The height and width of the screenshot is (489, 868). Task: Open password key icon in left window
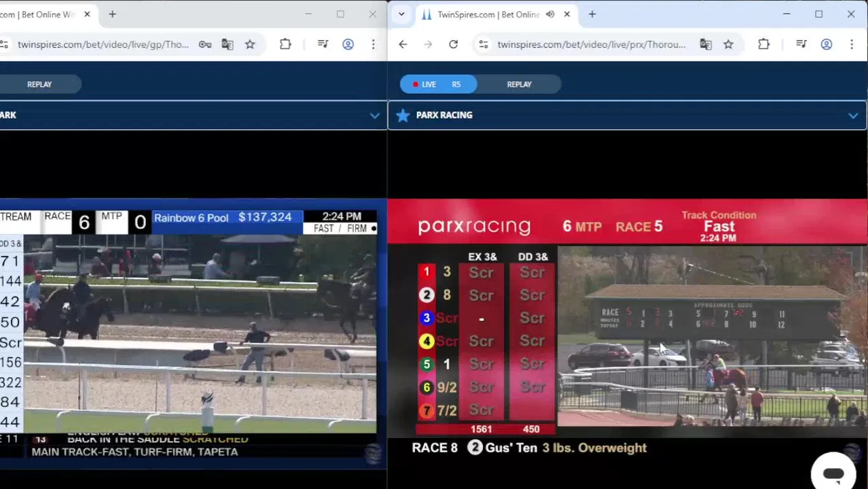204,44
